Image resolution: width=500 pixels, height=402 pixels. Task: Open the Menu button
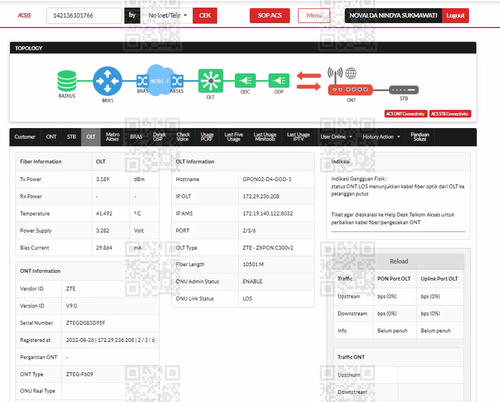tap(314, 15)
